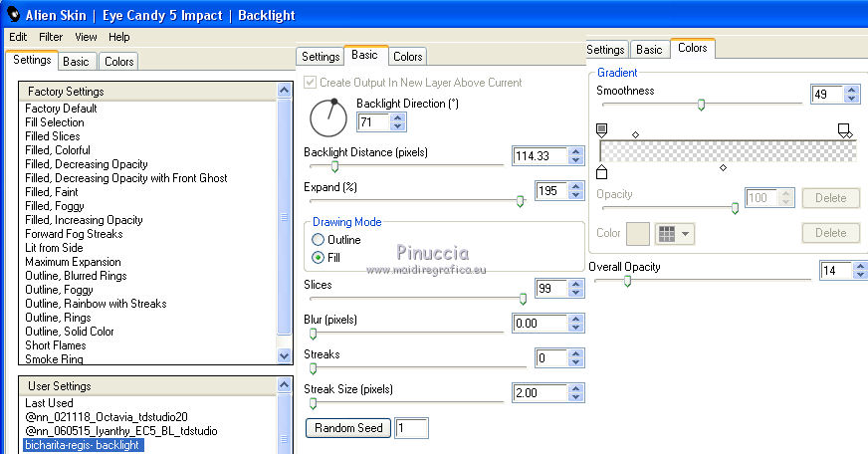The image size is (868, 454).
Task: Decrease Backlight Direction value with down arrow
Action: pyautogui.click(x=397, y=126)
